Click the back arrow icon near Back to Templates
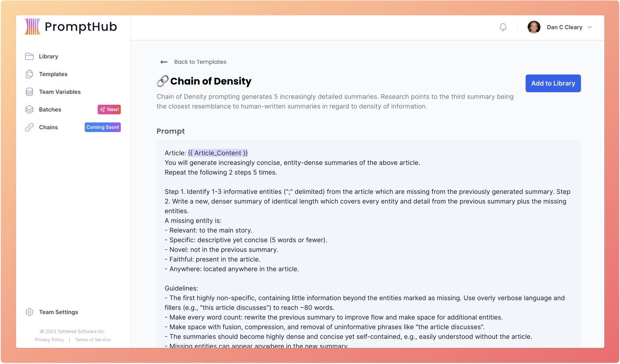Image resolution: width=620 pixels, height=364 pixels. coord(163,62)
